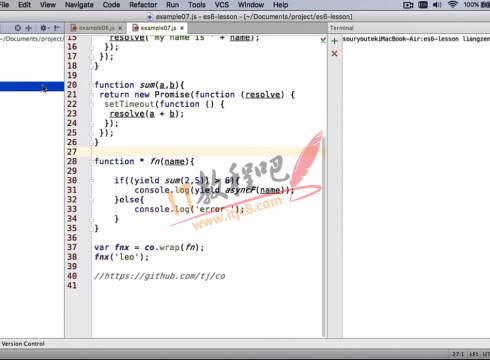Open the Run menu

tap(172, 5)
